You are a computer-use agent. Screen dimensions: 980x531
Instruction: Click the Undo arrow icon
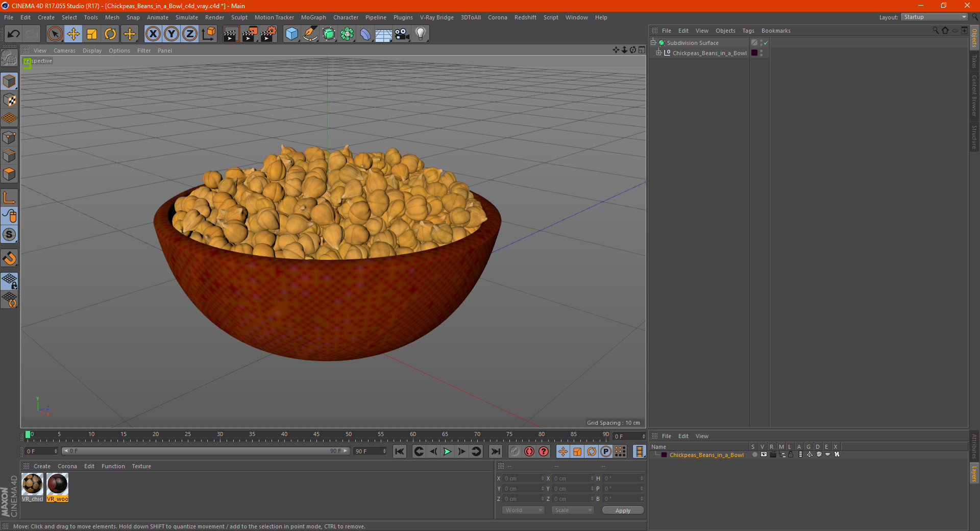coord(14,34)
